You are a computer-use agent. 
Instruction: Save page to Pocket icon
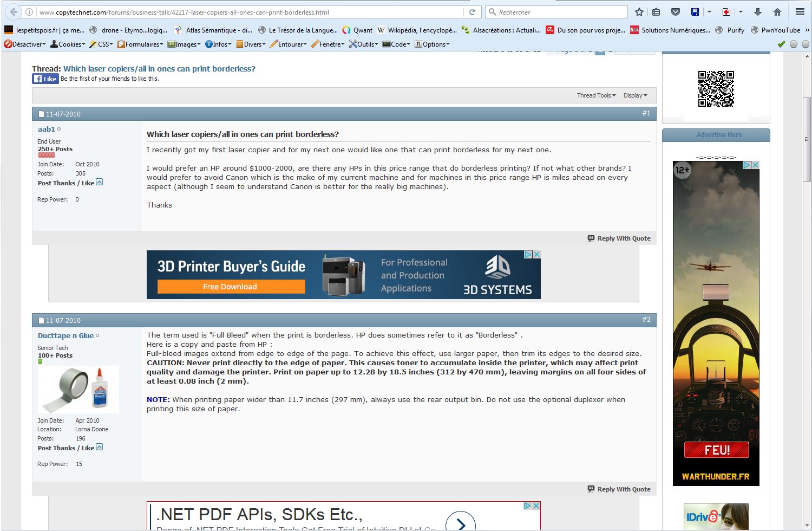(x=676, y=12)
